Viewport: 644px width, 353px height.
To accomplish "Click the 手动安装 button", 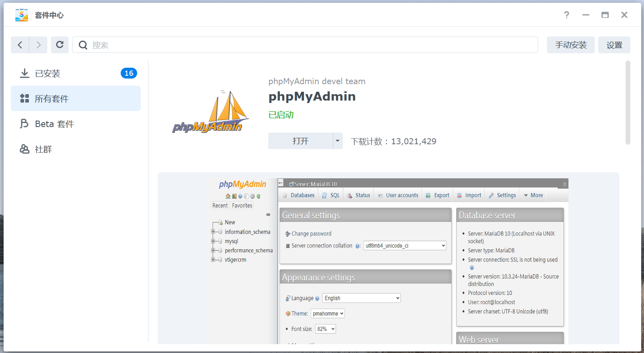I will (x=571, y=45).
